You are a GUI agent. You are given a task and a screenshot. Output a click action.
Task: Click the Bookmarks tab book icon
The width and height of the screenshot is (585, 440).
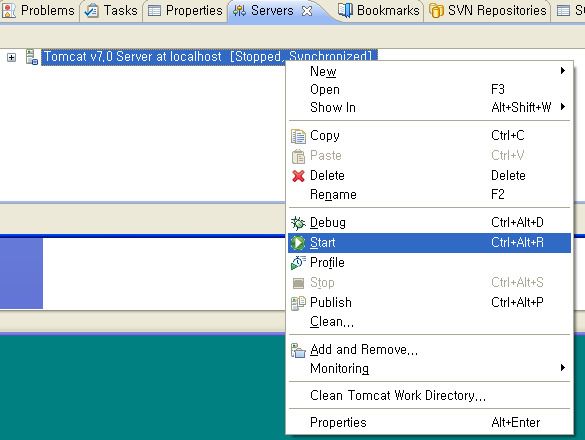[345, 10]
